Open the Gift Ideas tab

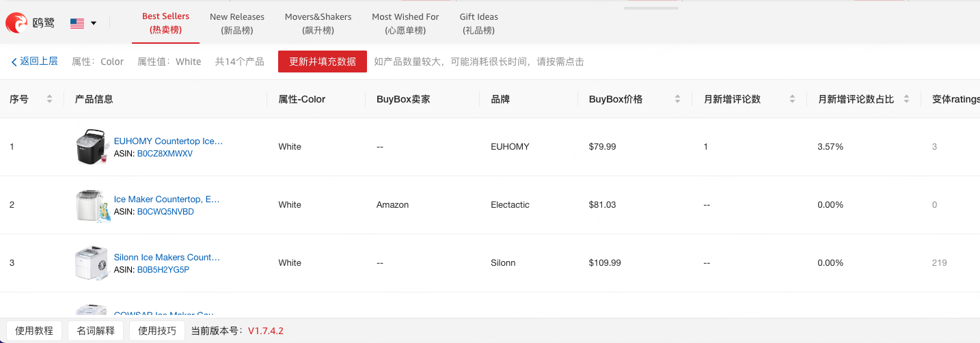[479, 23]
